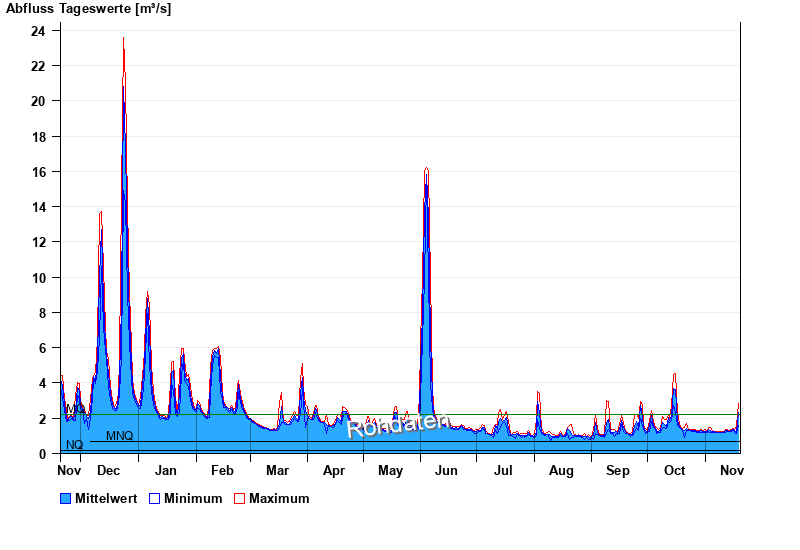
Task: Click the blue Mittelwert legend swatch
Action: point(66,498)
